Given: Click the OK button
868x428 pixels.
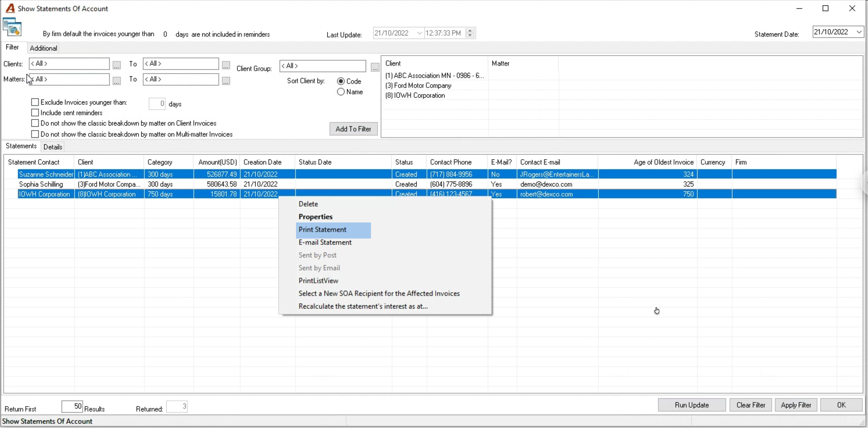Looking at the screenshot, I should point(841,405).
